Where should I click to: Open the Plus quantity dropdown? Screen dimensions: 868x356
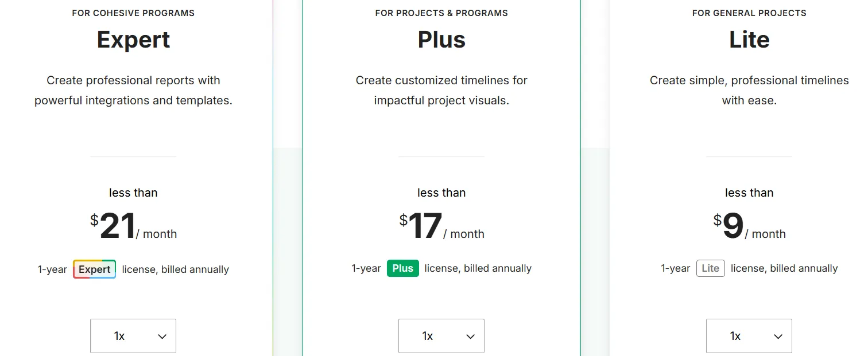click(x=441, y=336)
